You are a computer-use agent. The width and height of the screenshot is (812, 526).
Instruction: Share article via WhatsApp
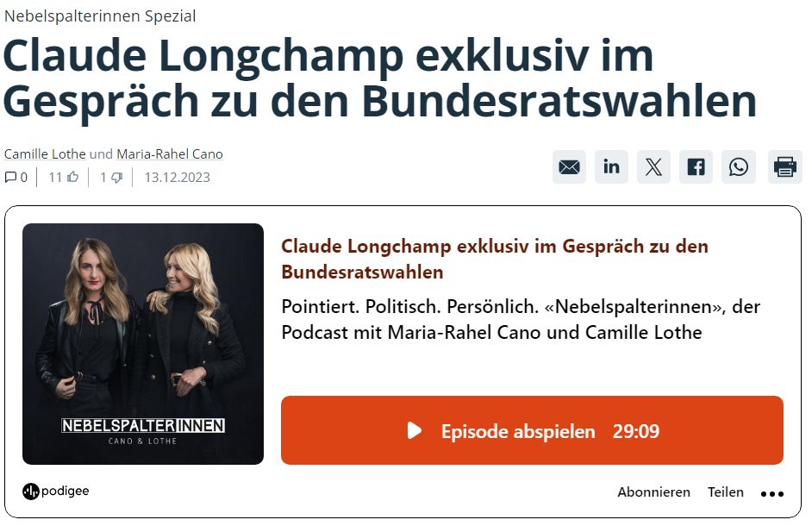coord(739,167)
